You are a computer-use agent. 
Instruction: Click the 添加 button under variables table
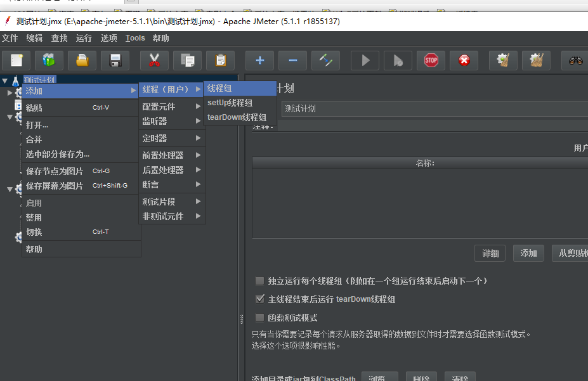tap(528, 253)
